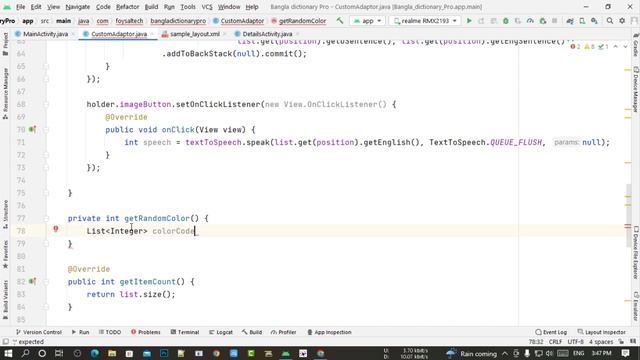Click the implement gutter icon on line 82
Viewport: 640px width, 360px height.
(x=32, y=281)
